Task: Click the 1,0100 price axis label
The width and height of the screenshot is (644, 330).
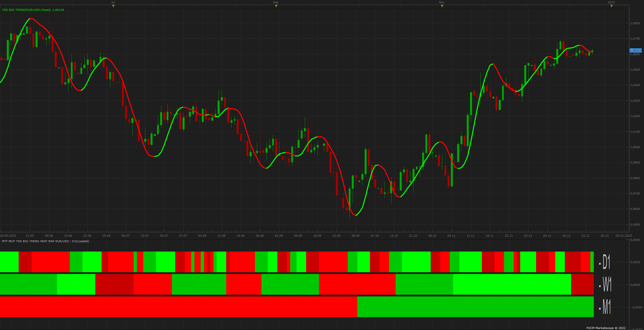Action: click(x=635, y=132)
